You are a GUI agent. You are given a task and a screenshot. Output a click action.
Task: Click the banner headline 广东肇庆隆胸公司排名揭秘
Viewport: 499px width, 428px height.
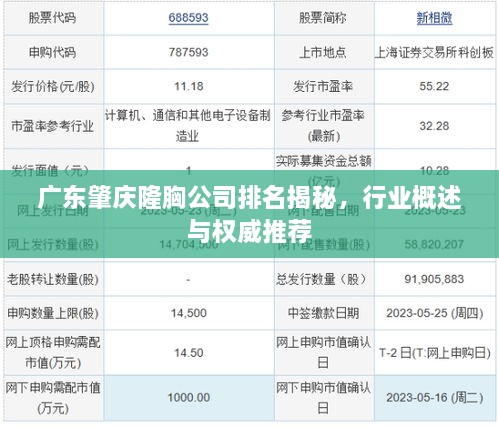pos(187,198)
